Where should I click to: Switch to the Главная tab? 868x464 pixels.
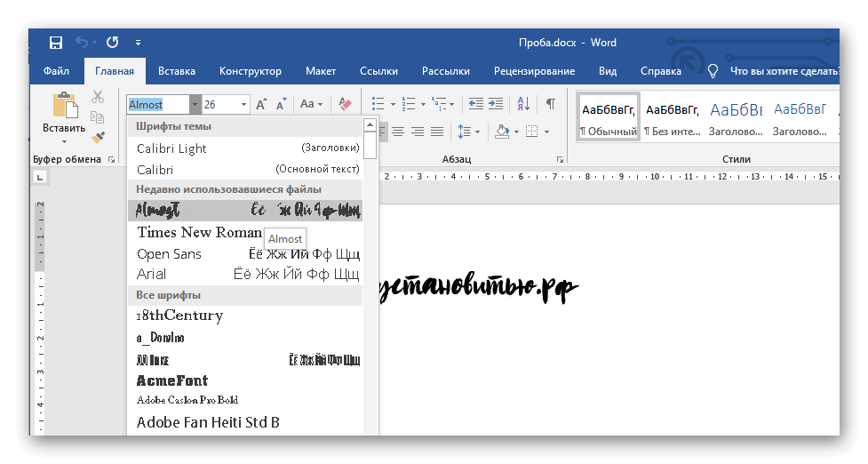115,71
